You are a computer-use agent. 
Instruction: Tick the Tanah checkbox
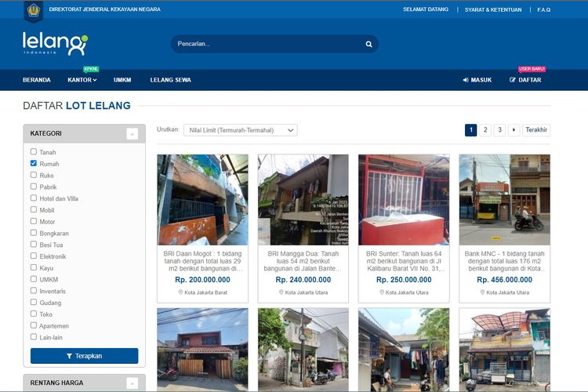[x=34, y=151]
